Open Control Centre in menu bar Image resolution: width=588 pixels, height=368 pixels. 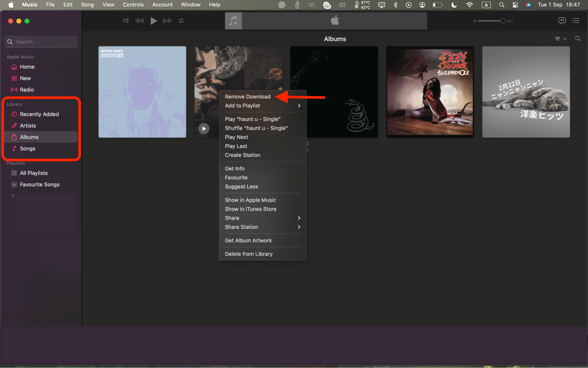tap(515, 5)
